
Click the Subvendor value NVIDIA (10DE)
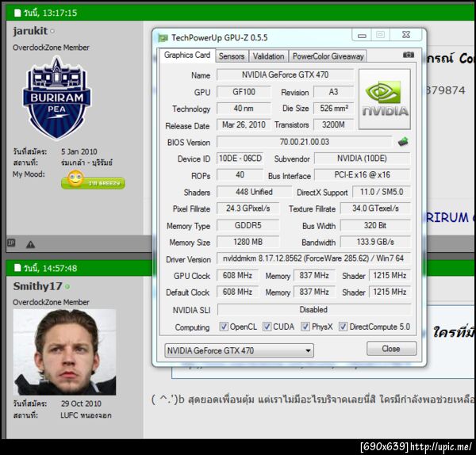(x=363, y=159)
